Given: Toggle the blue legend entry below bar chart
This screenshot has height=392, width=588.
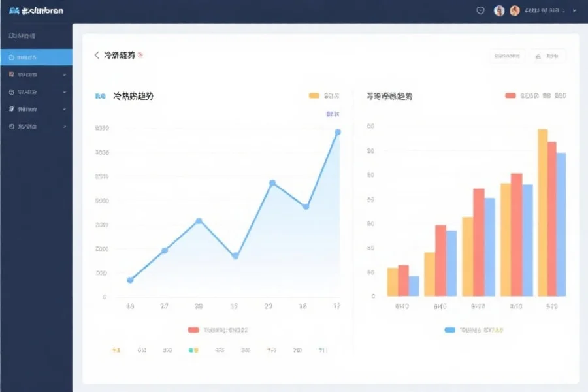Looking at the screenshot, I should pos(449,331).
